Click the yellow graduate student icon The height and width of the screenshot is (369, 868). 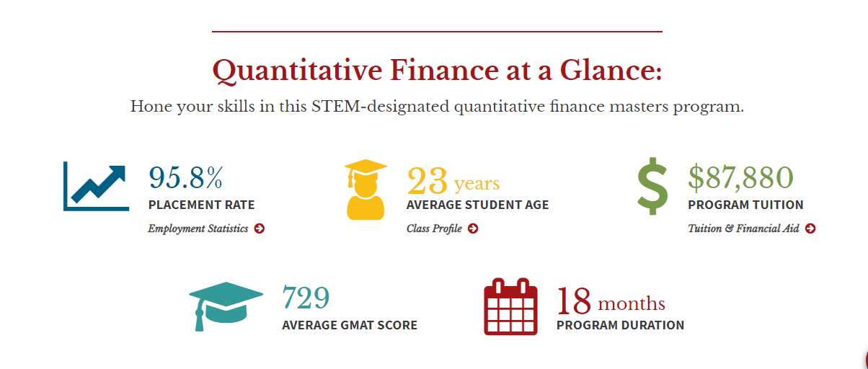[x=366, y=189]
